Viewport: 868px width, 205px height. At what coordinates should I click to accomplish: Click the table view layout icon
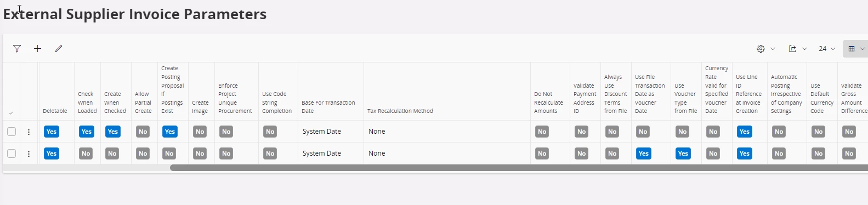tap(852, 49)
